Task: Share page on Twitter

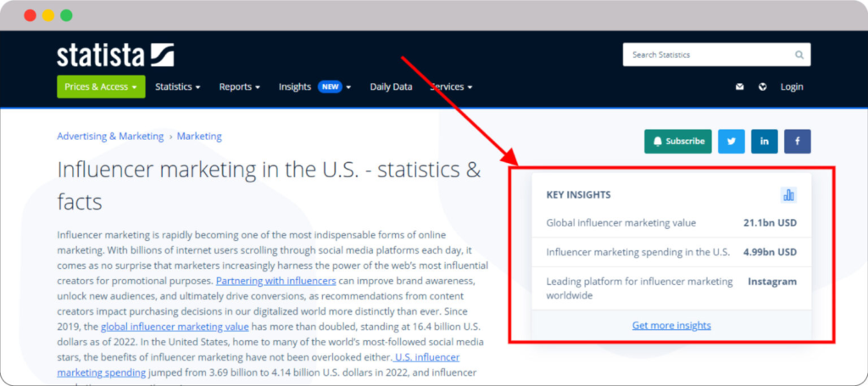Action: [731, 142]
